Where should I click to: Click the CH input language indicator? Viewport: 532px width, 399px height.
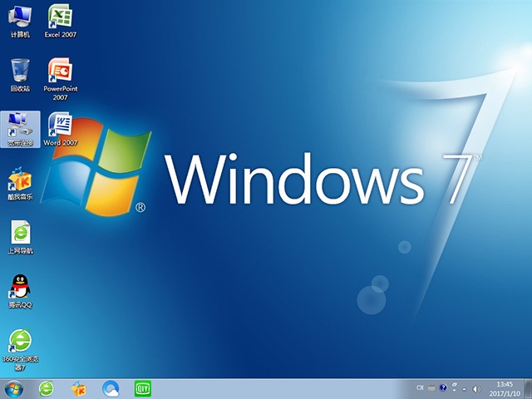pyautogui.click(x=420, y=388)
